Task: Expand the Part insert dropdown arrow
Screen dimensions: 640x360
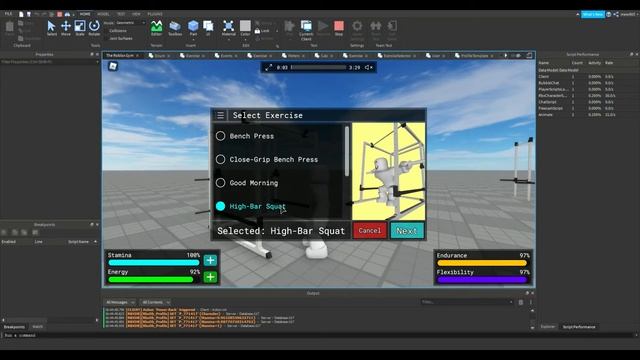Action: click(193, 40)
